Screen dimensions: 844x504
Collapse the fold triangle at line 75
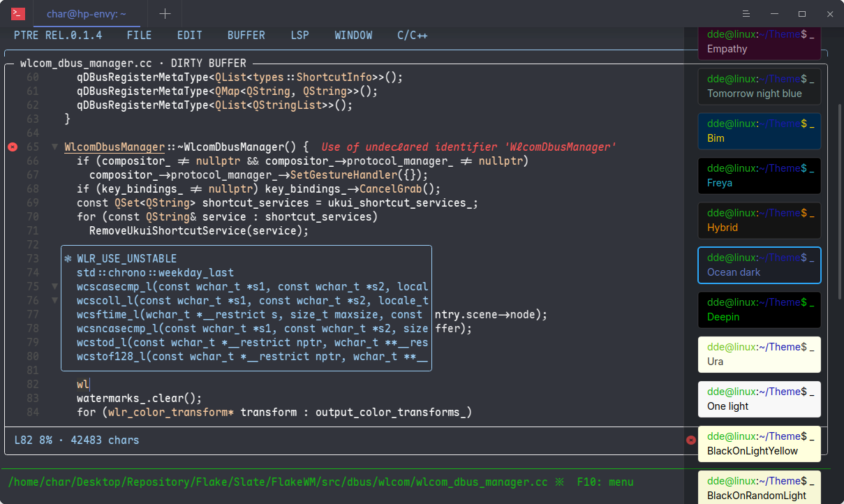[x=54, y=287]
